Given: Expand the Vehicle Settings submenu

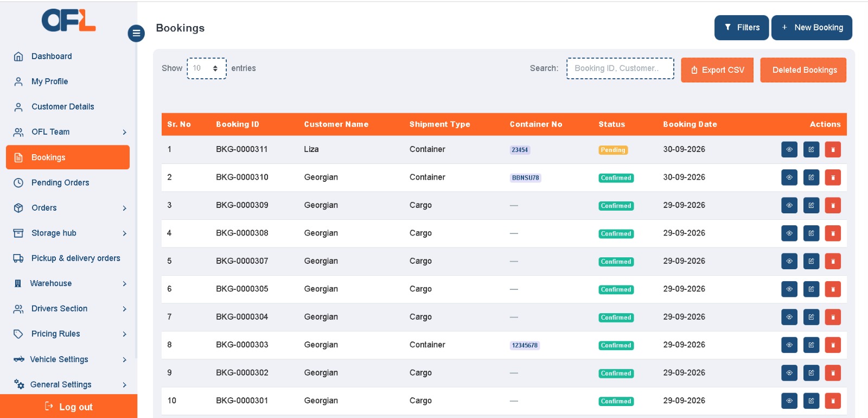Looking at the screenshot, I should click(68, 359).
